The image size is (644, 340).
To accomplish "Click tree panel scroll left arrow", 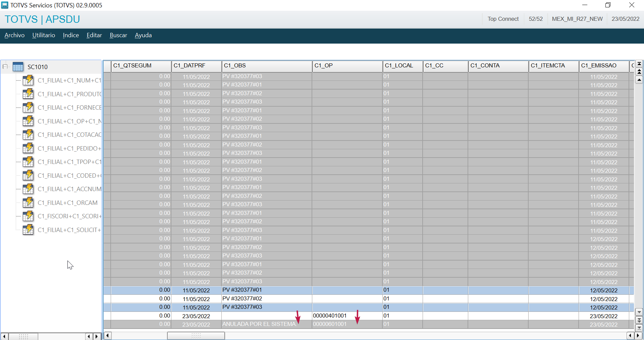I will (x=4, y=336).
